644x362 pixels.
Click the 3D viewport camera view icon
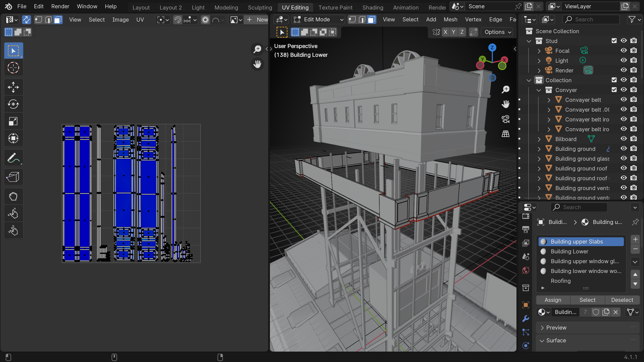coord(505,119)
